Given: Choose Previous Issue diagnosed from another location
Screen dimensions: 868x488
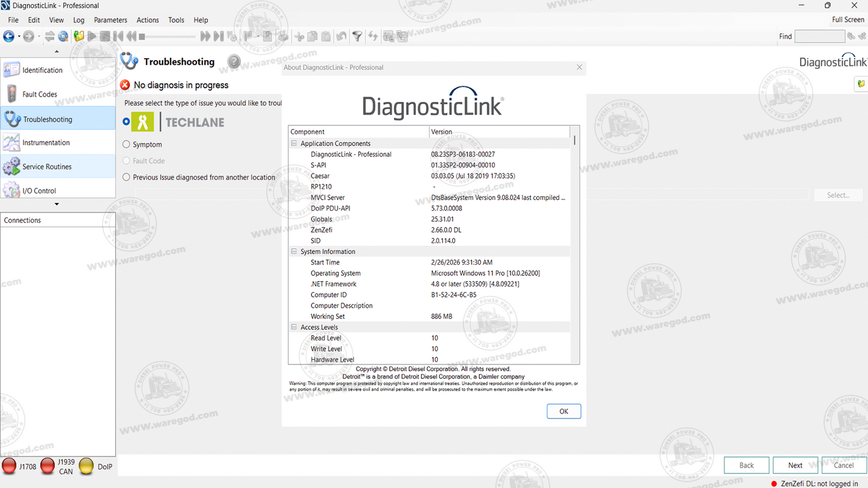Looking at the screenshot, I should click(x=126, y=177).
